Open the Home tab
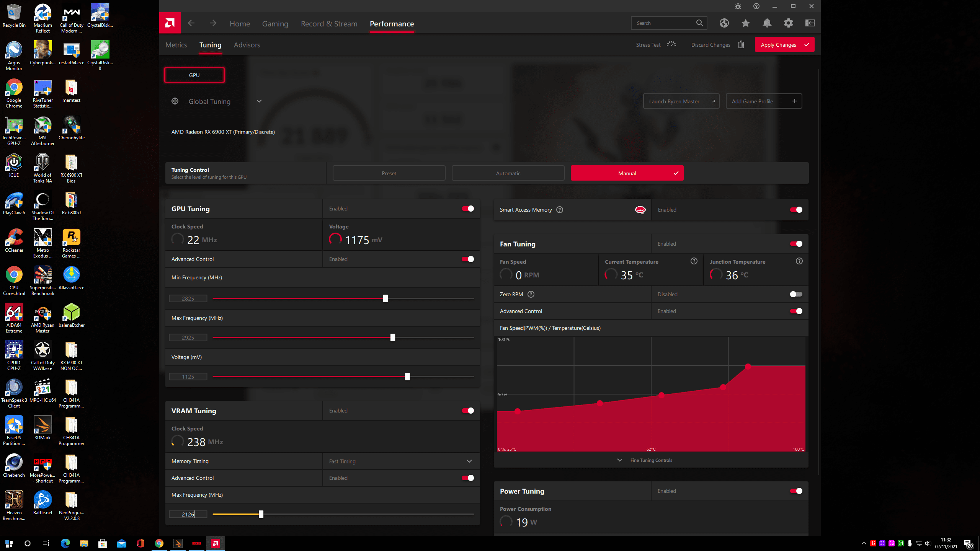 click(x=240, y=24)
